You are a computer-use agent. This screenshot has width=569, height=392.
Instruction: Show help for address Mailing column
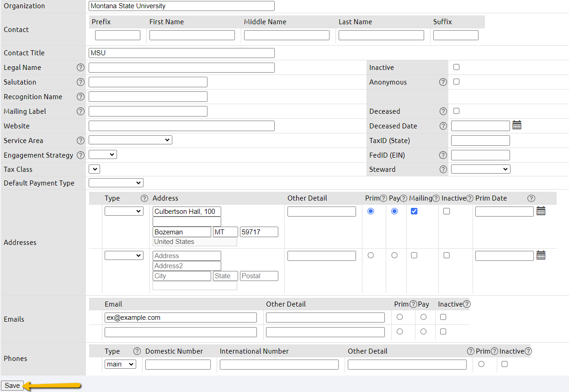pyautogui.click(x=436, y=198)
